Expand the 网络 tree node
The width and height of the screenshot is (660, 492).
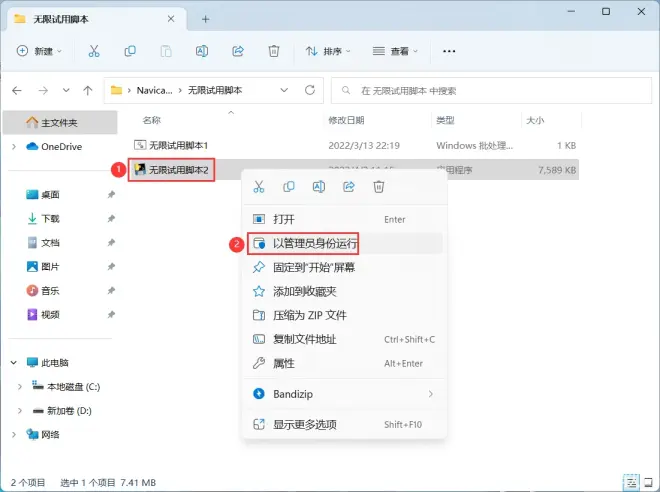click(14, 434)
